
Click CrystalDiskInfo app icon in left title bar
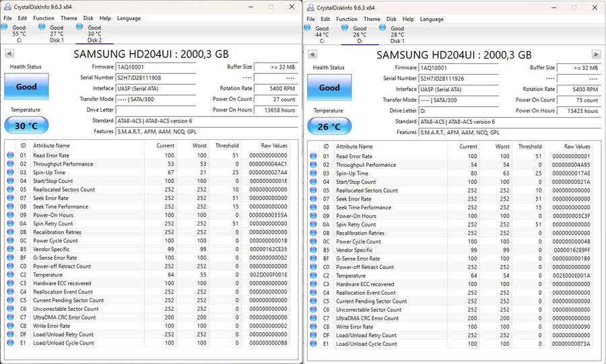(x=7, y=7)
